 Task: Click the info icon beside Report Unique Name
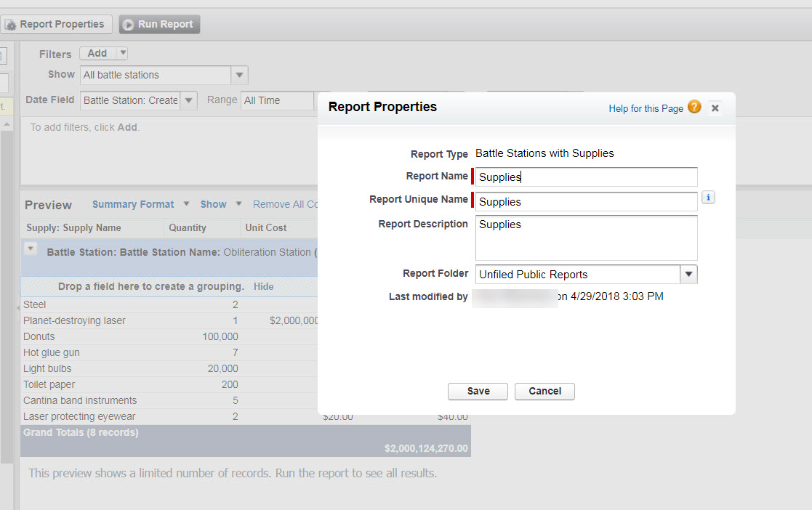coord(708,197)
